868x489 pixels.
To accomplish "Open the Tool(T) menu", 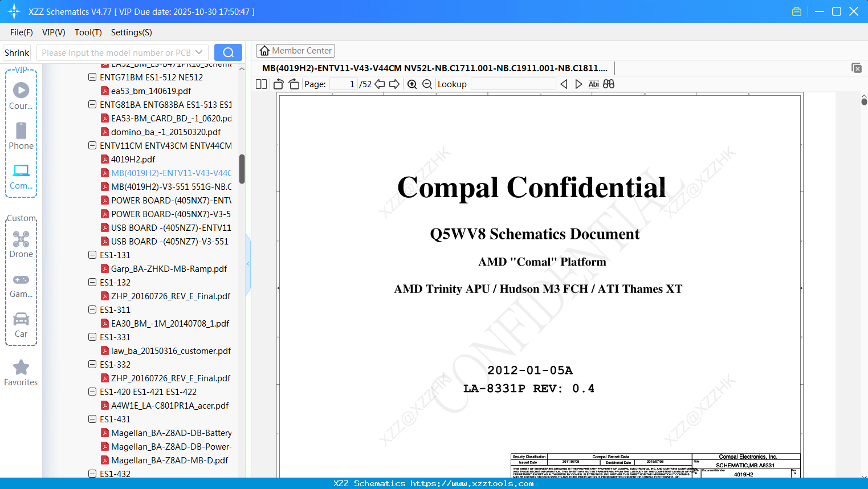I will click(x=88, y=32).
